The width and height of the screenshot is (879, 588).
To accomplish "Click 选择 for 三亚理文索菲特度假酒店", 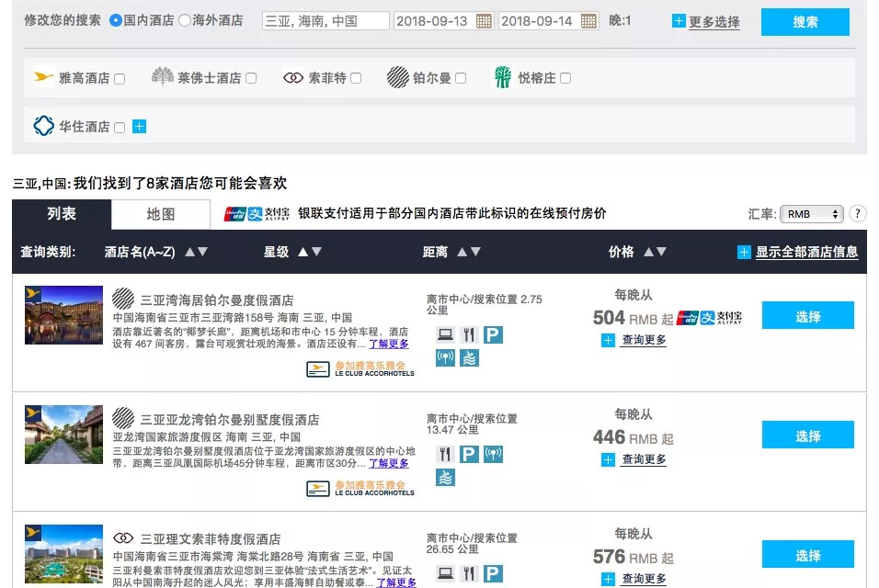I will (x=808, y=554).
